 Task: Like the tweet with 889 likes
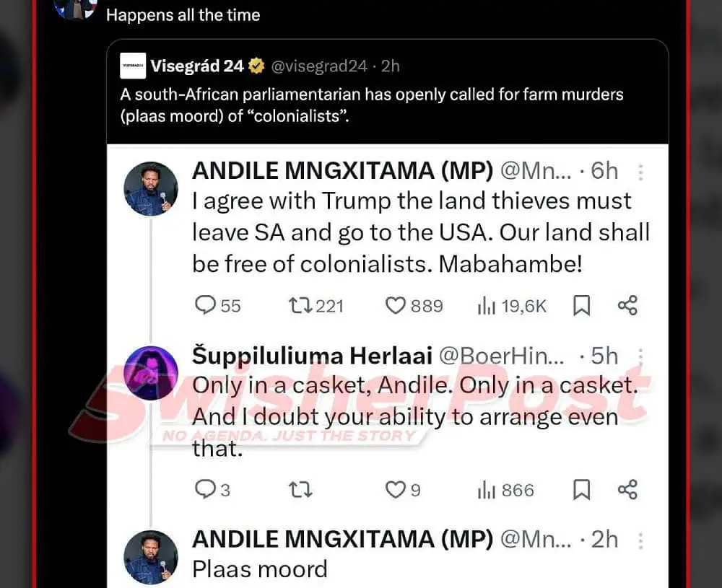(x=396, y=306)
